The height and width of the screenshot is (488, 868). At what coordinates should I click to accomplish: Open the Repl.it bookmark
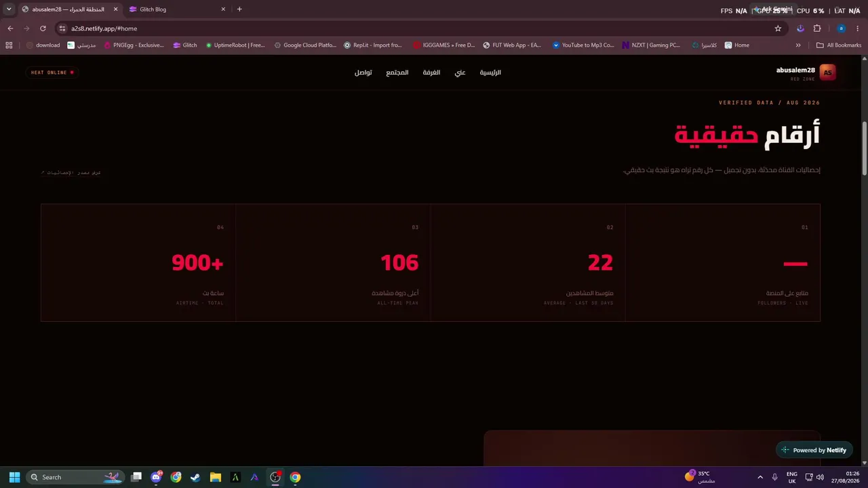(x=373, y=45)
